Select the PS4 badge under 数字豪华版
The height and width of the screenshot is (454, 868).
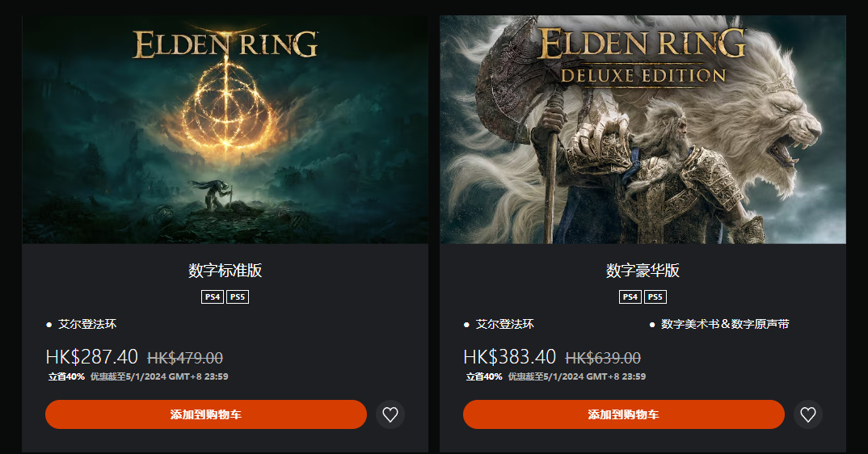630,296
